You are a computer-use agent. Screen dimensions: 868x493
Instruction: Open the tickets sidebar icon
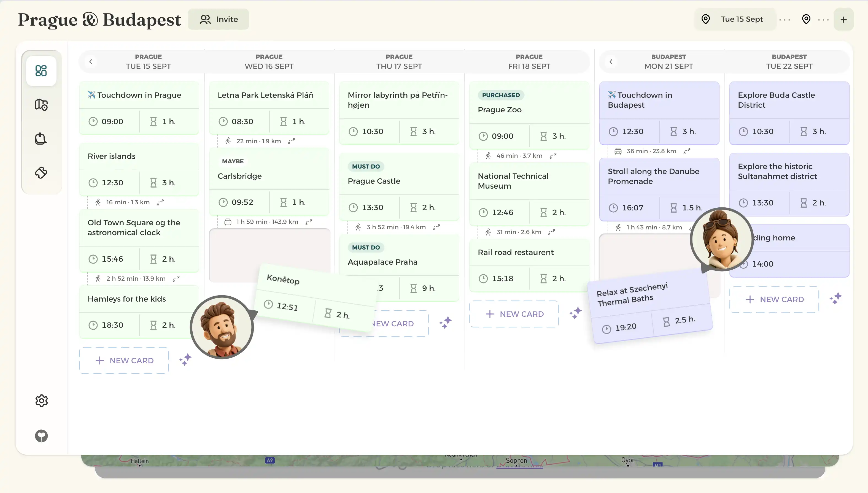tap(41, 172)
